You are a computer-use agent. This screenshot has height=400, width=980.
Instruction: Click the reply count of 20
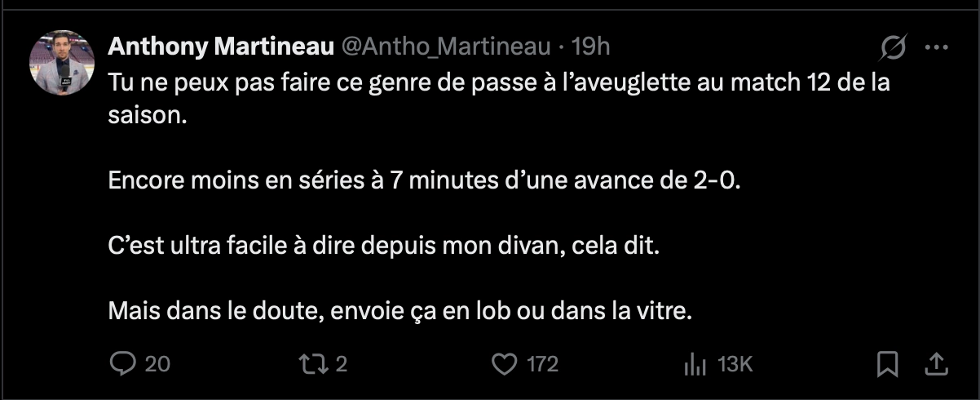click(157, 364)
